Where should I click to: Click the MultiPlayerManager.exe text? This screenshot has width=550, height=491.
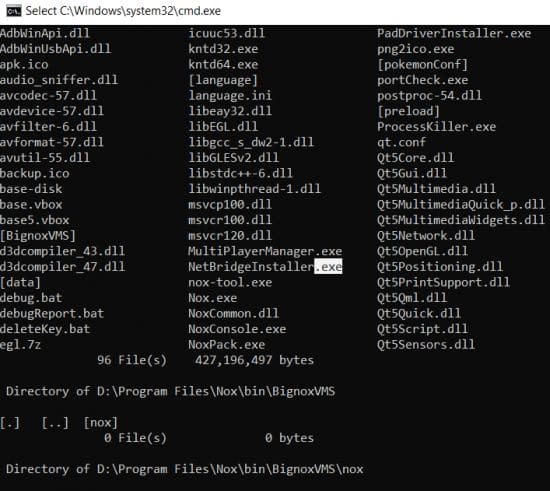(x=265, y=251)
